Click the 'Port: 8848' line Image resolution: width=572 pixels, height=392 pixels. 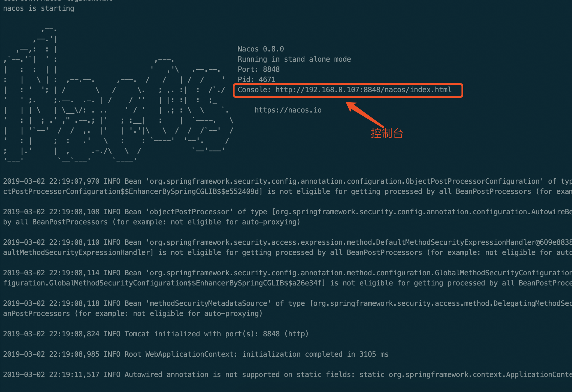pos(258,69)
